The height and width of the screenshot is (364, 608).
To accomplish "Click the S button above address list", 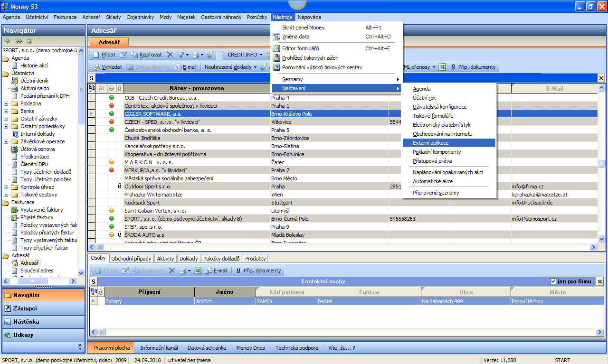I will point(92,78).
